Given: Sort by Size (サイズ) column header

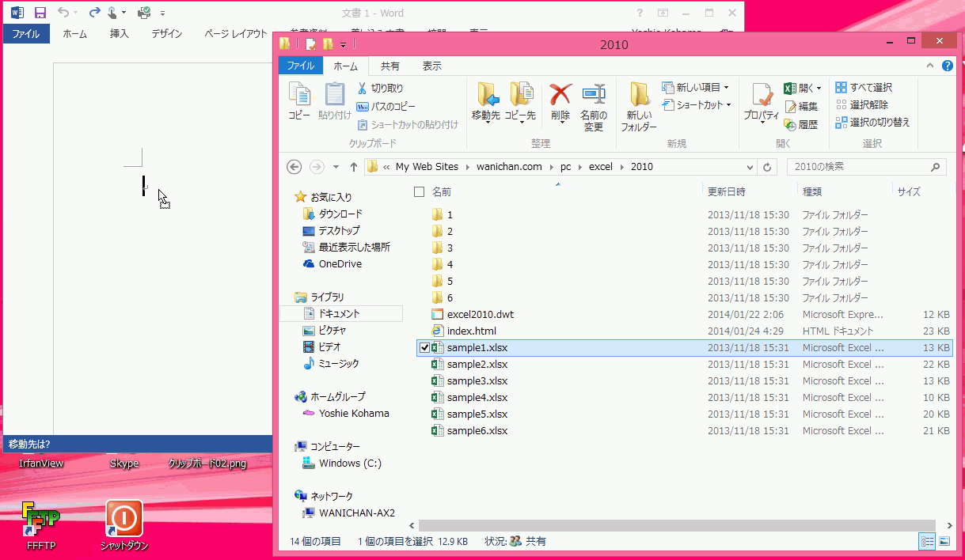Looking at the screenshot, I should [x=909, y=192].
